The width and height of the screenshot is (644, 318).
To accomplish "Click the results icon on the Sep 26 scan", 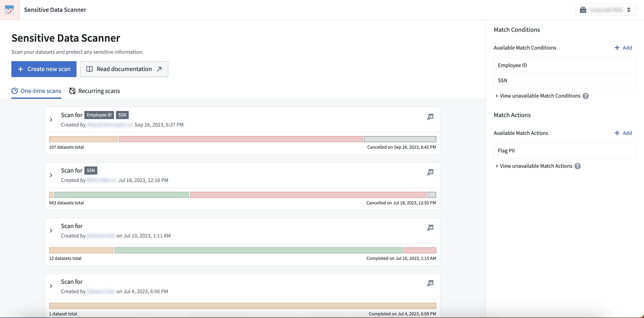I will [430, 117].
